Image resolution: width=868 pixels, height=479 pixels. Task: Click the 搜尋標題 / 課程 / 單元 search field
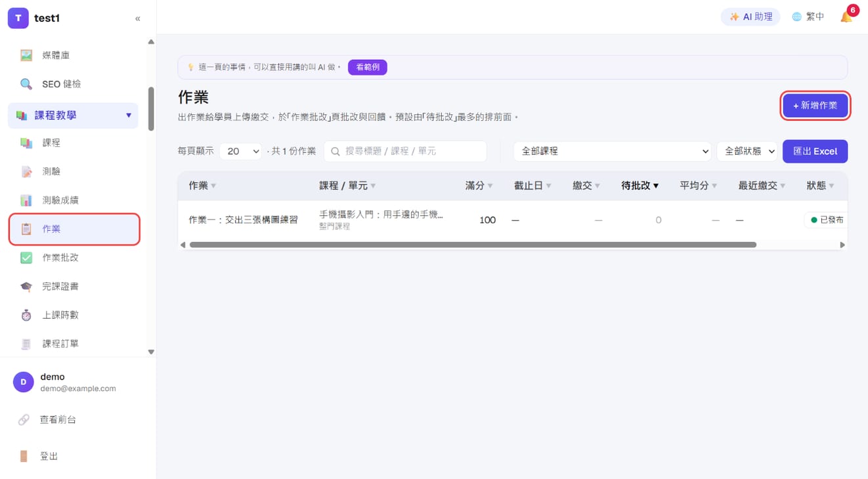pyautogui.click(x=405, y=151)
